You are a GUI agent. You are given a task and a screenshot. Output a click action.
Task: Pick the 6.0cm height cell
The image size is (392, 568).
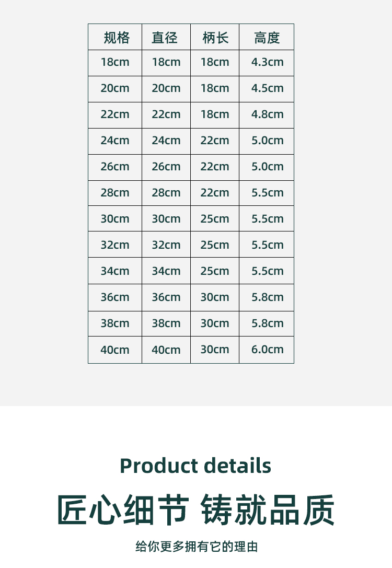(267, 350)
